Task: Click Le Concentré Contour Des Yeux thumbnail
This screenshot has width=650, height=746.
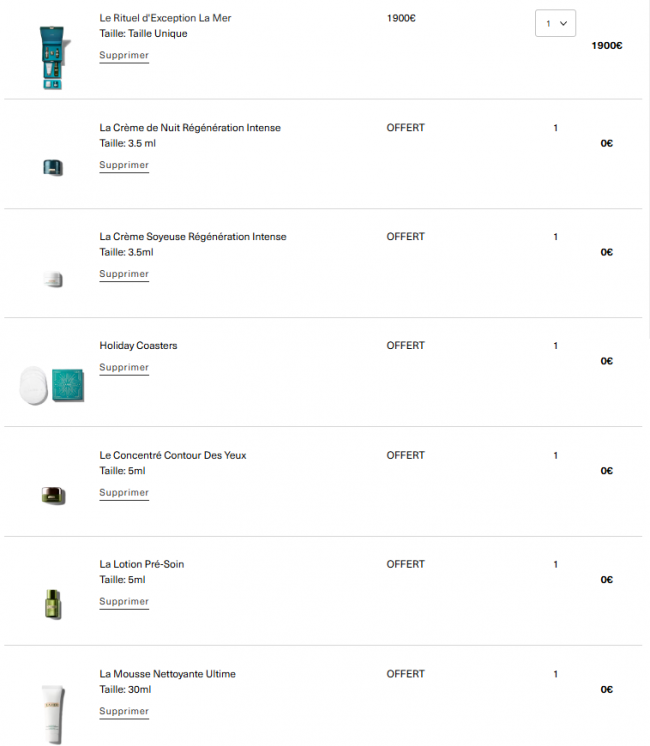Action: 53,495
